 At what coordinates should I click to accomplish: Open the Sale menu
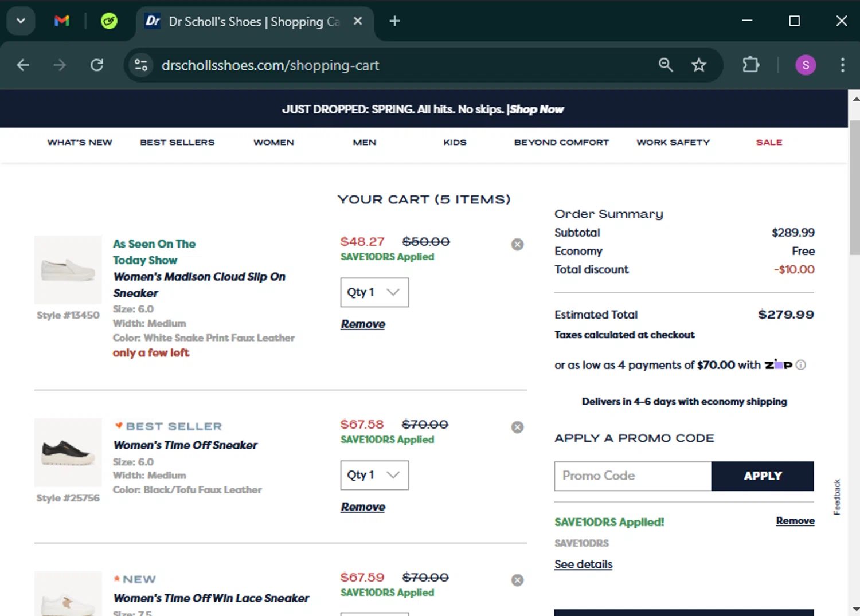(769, 142)
